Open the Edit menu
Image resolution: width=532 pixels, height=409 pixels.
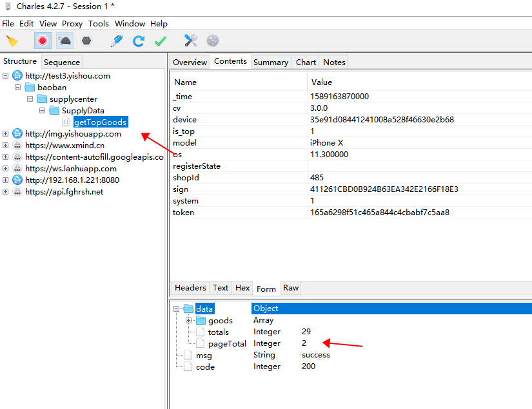[26, 24]
